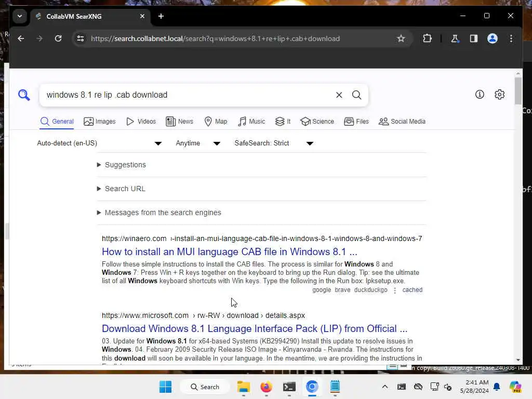This screenshot has height=399, width=532.
Task: Close the CollabVM SearXNG tab
Action: pyautogui.click(x=142, y=16)
